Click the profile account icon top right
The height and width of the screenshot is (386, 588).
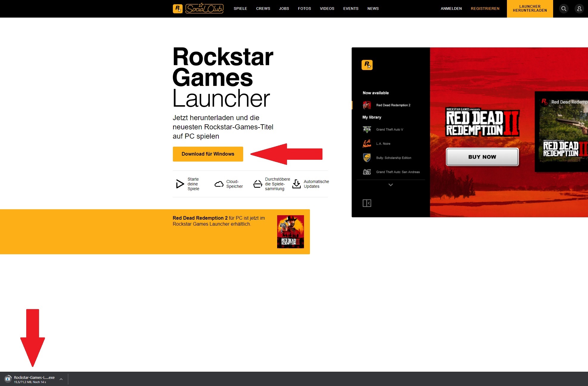click(x=579, y=9)
